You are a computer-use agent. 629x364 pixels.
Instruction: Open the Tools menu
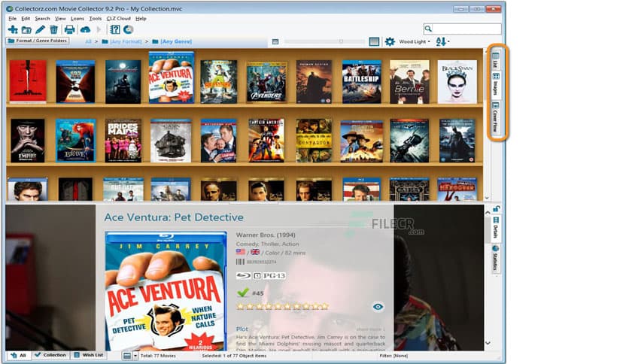coord(95,19)
